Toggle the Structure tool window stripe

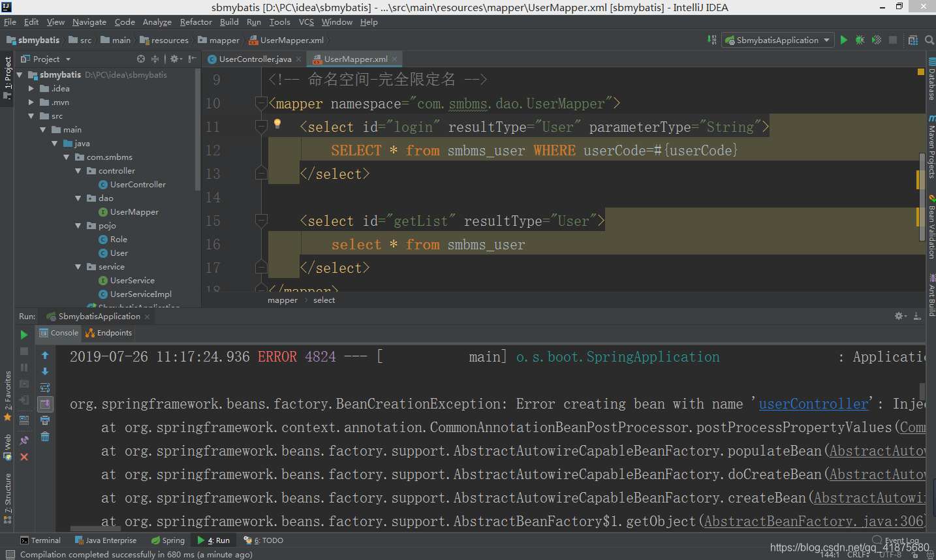(x=7, y=498)
